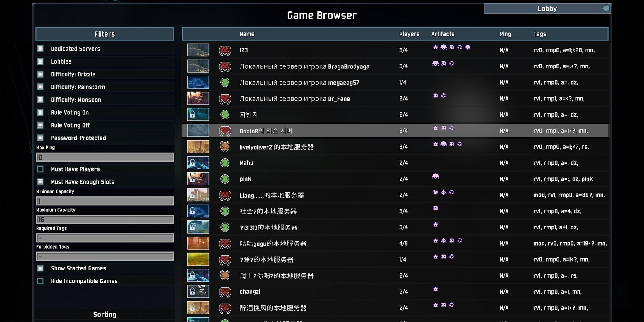Expand the Sorting section at the bottom

(104, 314)
